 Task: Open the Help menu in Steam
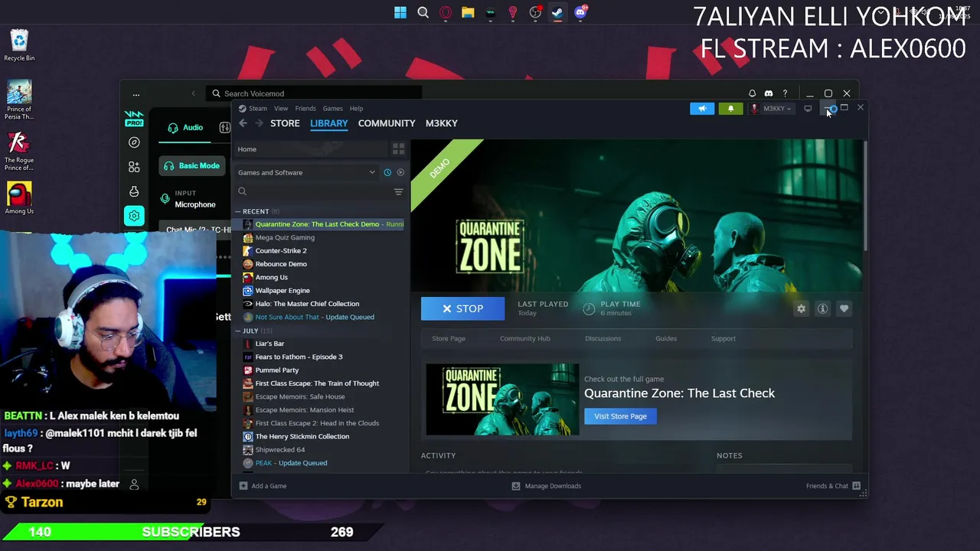coord(356,109)
